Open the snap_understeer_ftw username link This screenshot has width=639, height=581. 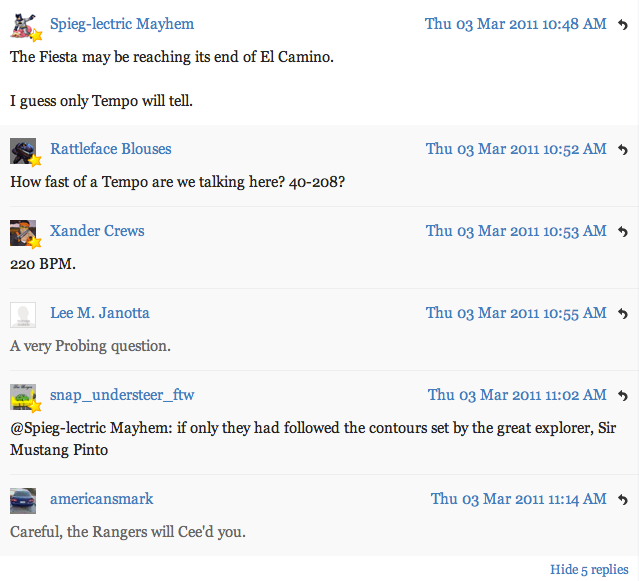click(122, 395)
